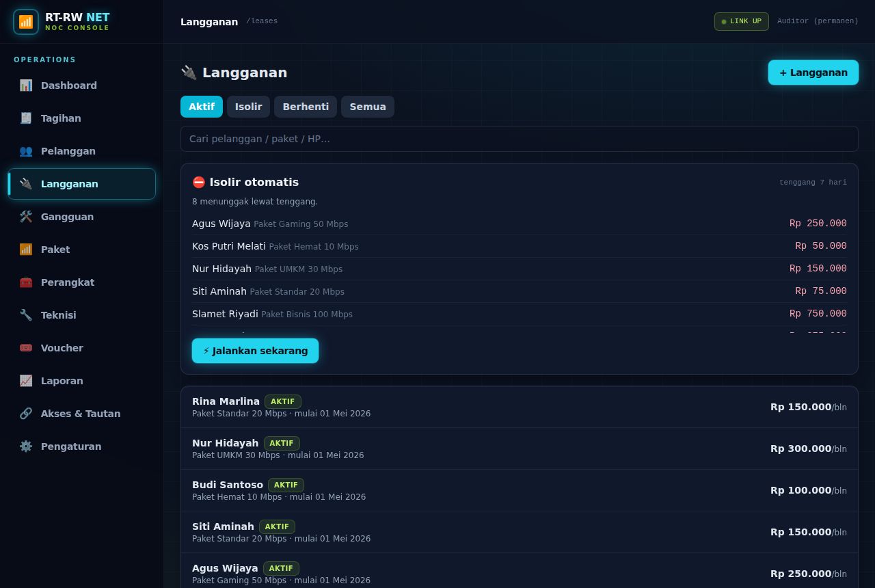
Task: Click AKTIF badge next to Nur Hidayah
Action: pos(282,443)
